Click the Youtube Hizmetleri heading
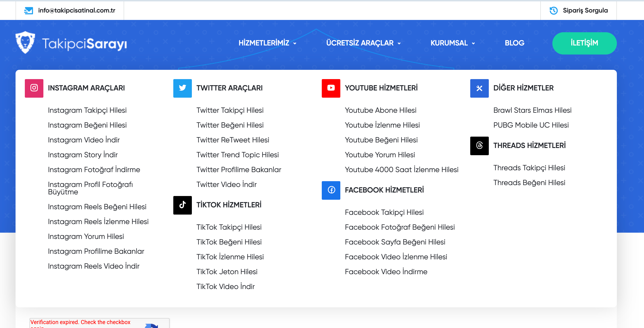This screenshot has height=328, width=644. (x=381, y=88)
